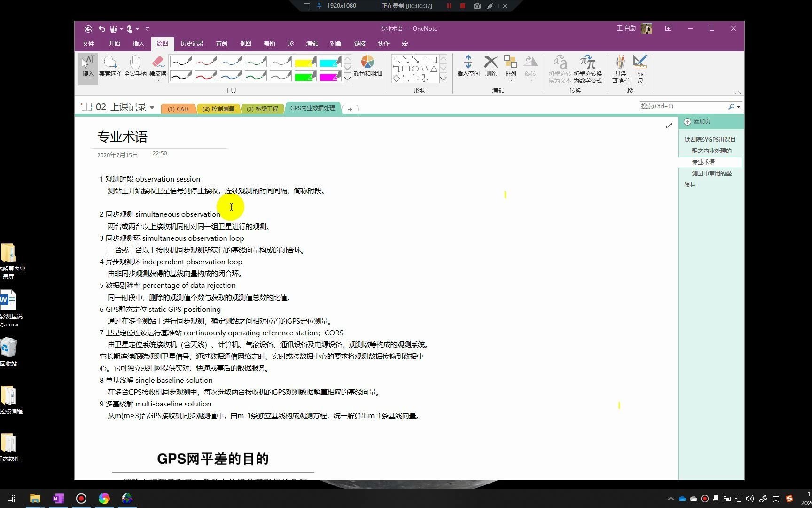Select the 全景手柄 pan hand tool
Image resolution: width=812 pixels, height=508 pixels.
[135, 66]
